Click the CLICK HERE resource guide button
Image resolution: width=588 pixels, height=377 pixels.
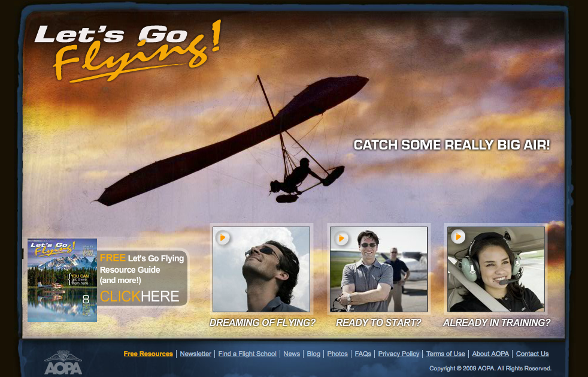[x=140, y=296]
